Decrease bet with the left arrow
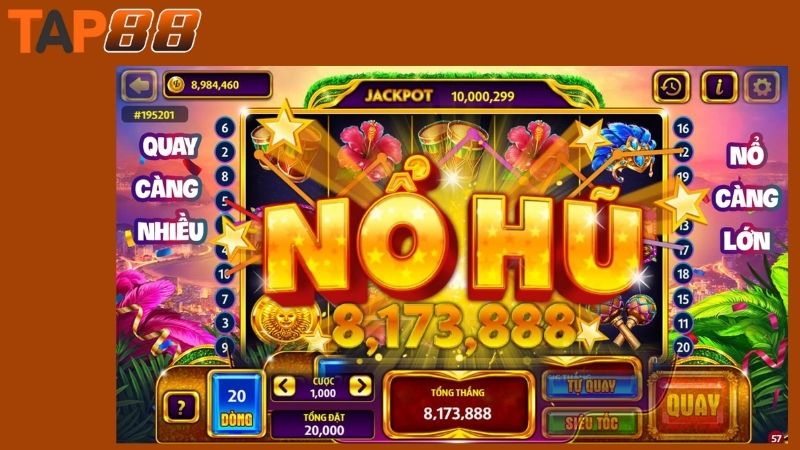The width and height of the screenshot is (800, 450). (284, 386)
